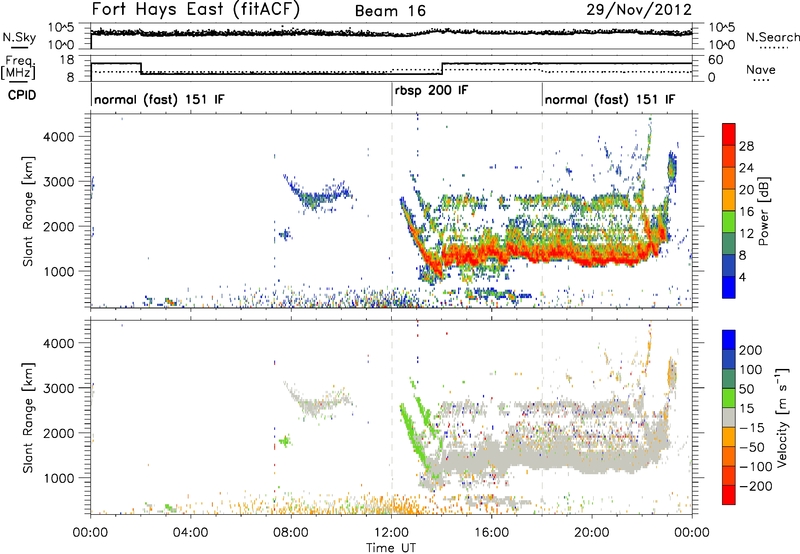Click the '16:00' time tick label
The width and height of the screenshot is (800, 554).
point(492,533)
